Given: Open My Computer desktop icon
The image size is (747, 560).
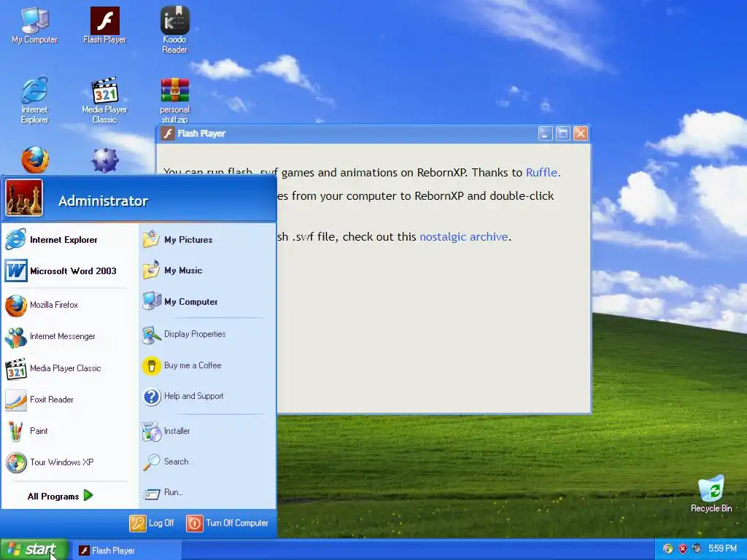Looking at the screenshot, I should tap(34, 26).
